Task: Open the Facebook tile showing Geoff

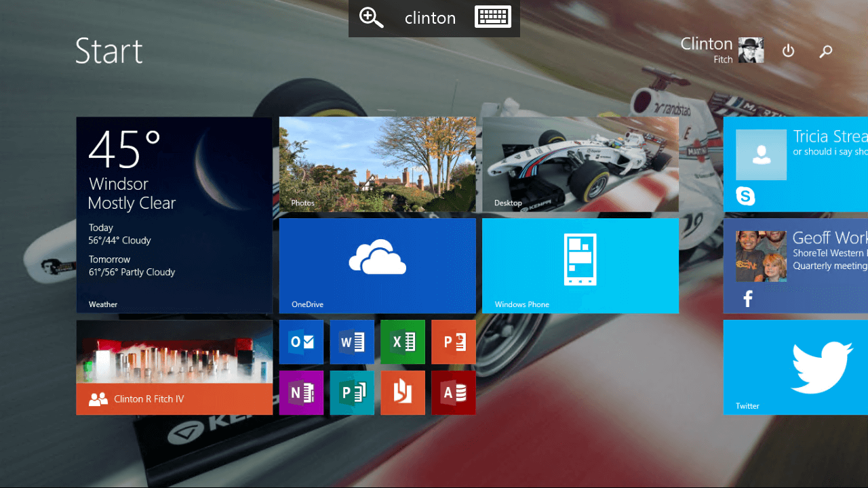Action: tap(795, 266)
